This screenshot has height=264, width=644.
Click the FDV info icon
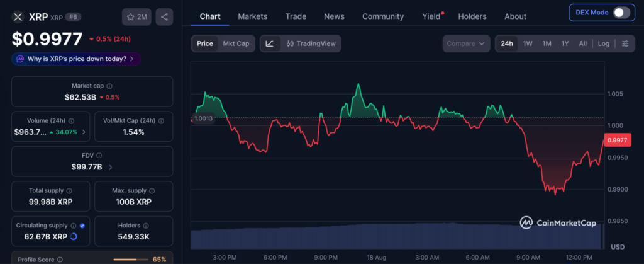(x=99, y=156)
